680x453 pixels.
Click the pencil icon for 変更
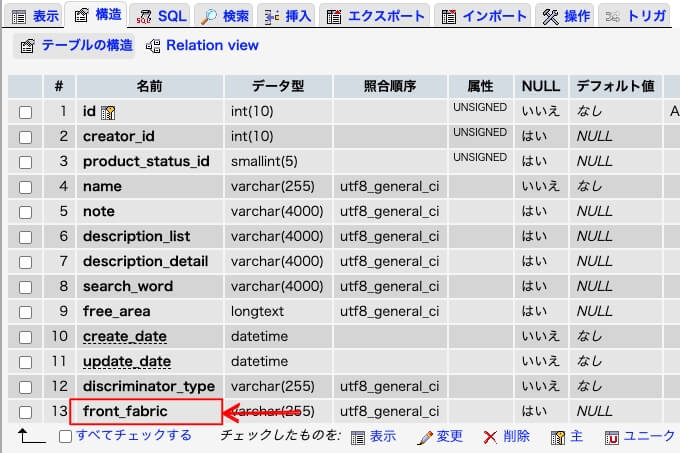tap(425, 438)
